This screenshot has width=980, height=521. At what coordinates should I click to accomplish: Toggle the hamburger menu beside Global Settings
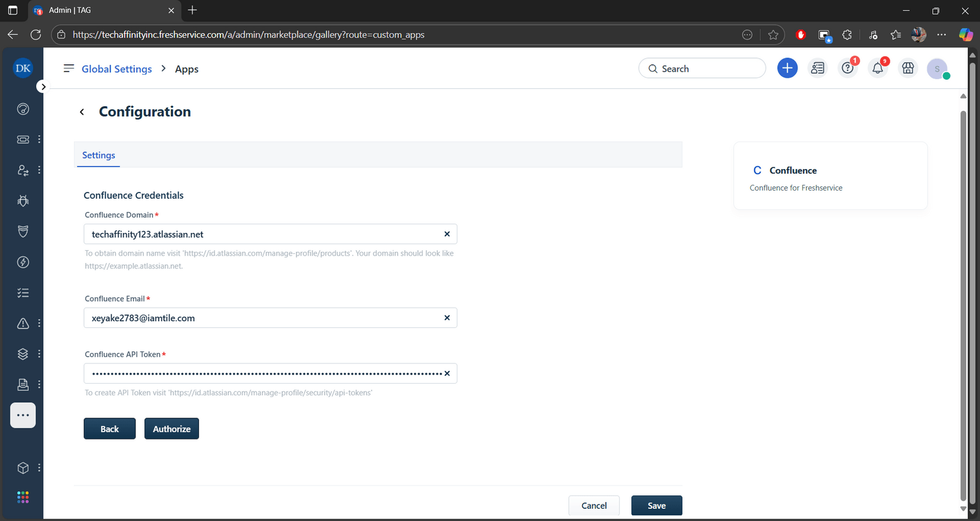69,68
